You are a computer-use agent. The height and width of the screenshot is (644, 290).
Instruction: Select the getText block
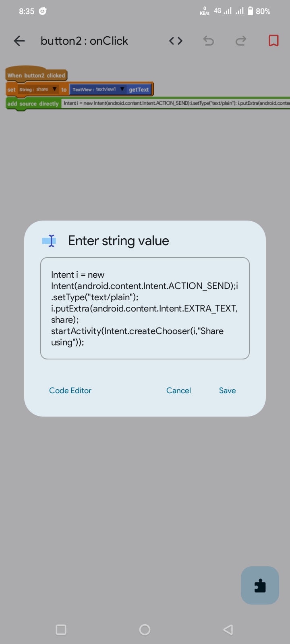[x=139, y=89]
